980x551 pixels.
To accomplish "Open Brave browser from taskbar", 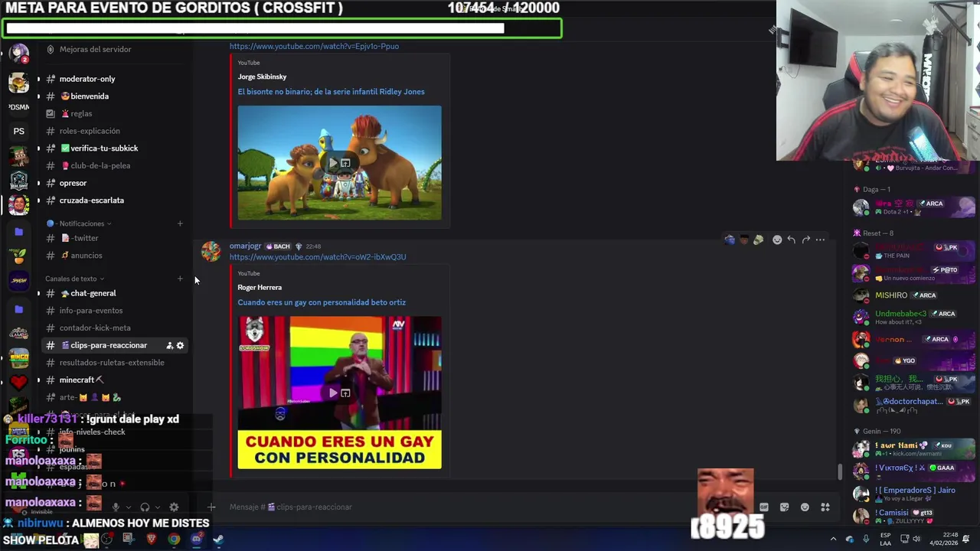I will point(151,540).
